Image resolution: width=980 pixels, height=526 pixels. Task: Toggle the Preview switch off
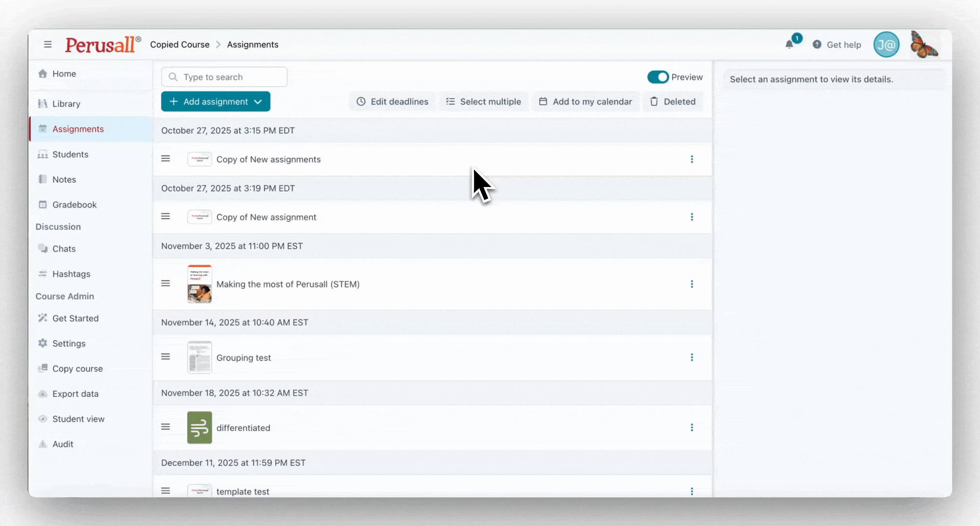pyautogui.click(x=658, y=77)
